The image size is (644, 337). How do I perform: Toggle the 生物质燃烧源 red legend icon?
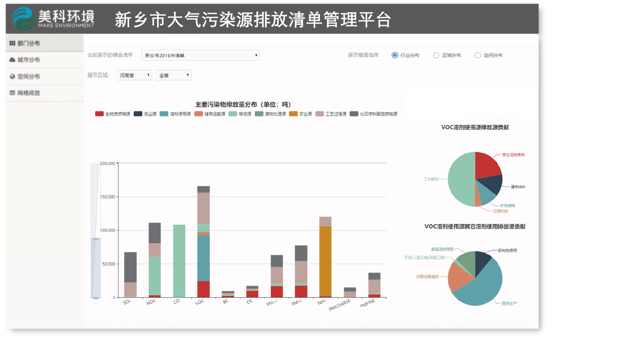click(x=99, y=114)
